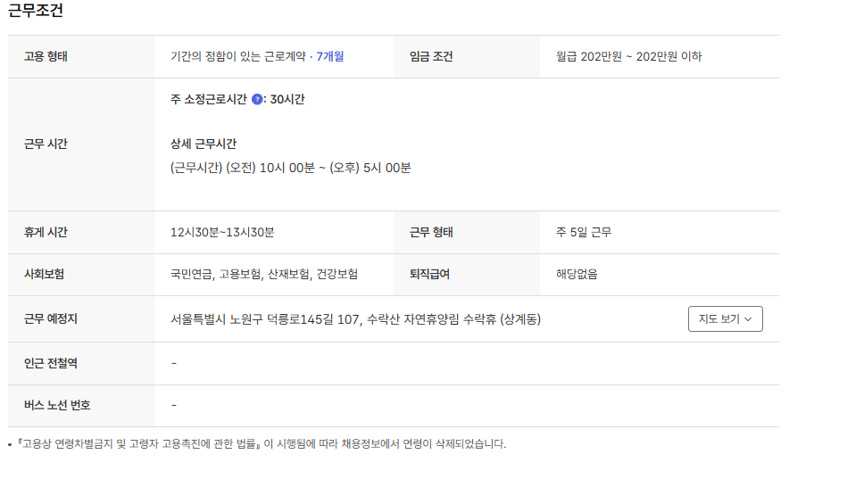
Task: Click the 인근 전철역 row label
Action: coord(51,363)
